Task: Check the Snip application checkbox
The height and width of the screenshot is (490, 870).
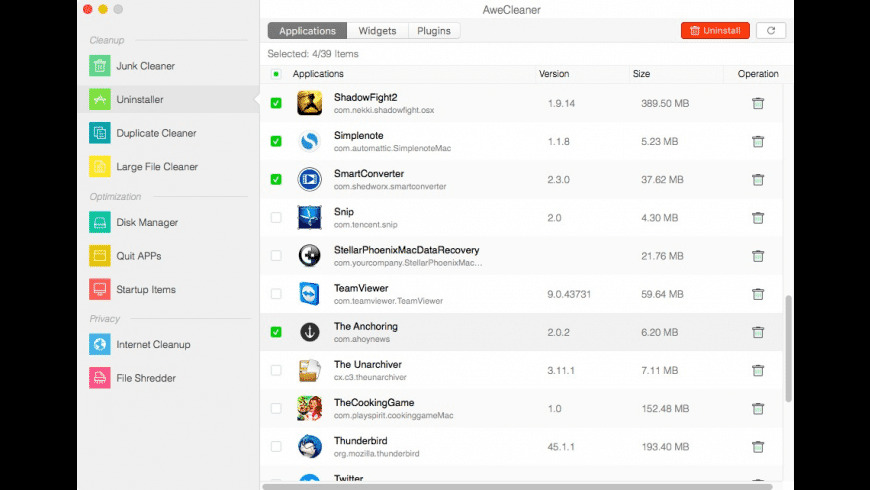Action: [276, 217]
